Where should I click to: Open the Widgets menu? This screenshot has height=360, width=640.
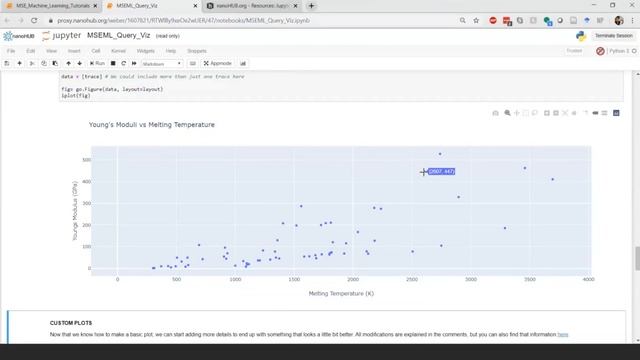pyautogui.click(x=146, y=51)
